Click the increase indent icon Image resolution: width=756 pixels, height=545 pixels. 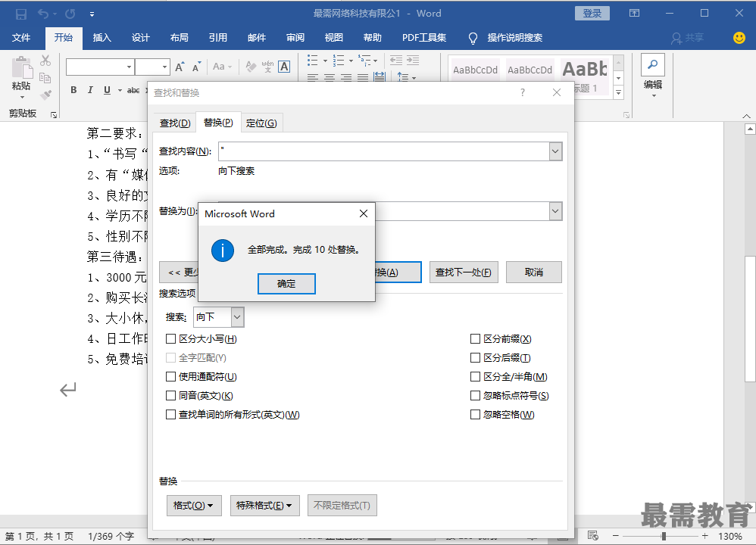413,61
